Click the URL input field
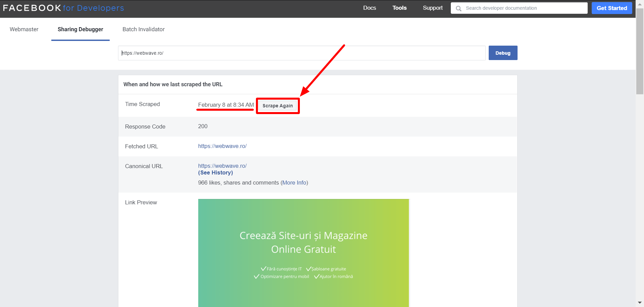Screen dimensions: 644x307 [301, 53]
